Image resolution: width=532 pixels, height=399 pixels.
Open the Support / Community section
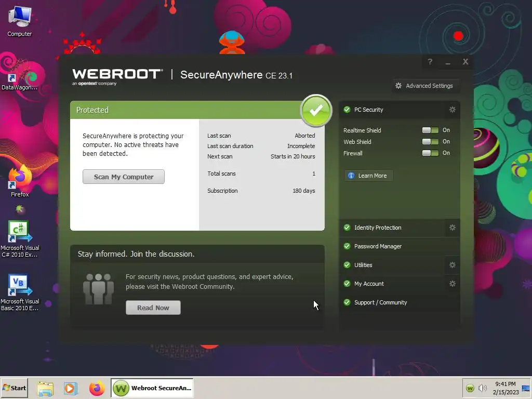click(x=400, y=302)
